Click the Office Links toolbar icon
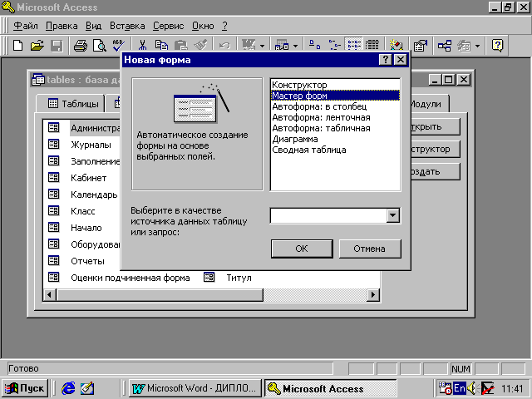The height and width of the screenshot is (399, 532). click(x=249, y=46)
